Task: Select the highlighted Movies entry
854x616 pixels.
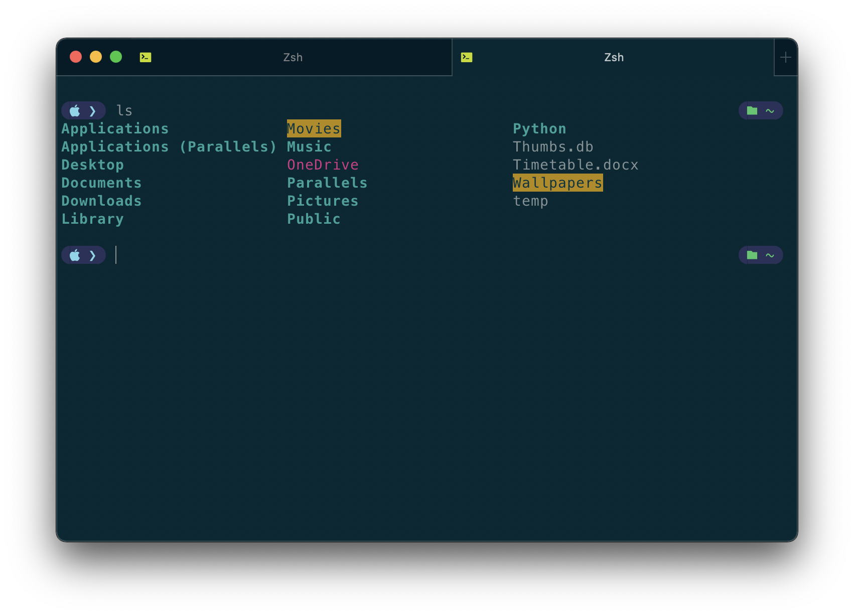Action: [313, 128]
